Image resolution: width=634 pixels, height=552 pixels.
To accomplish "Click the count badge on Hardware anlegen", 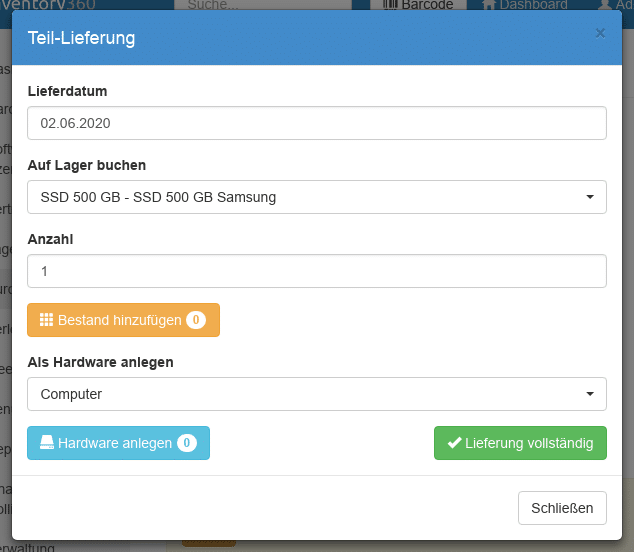I will (187, 443).
